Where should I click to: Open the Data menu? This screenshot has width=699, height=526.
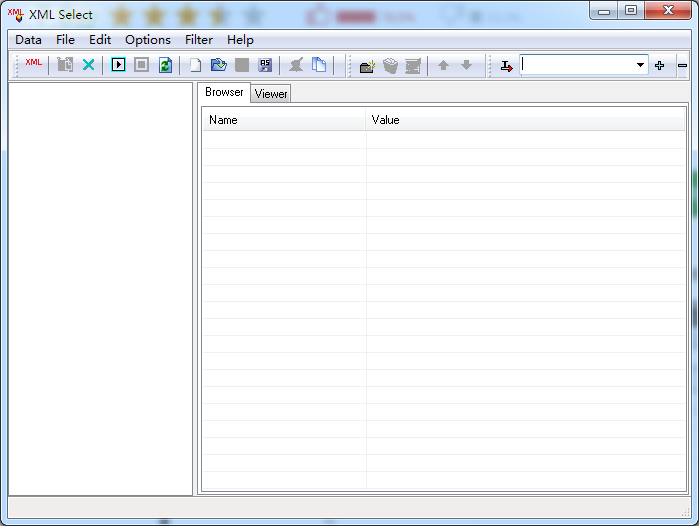pyautogui.click(x=28, y=40)
